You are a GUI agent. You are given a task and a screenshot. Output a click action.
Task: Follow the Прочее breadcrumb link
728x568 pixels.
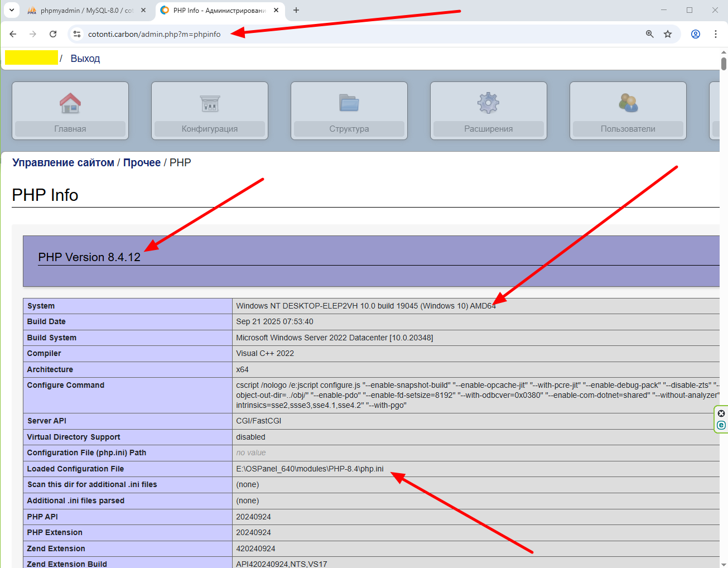(142, 162)
